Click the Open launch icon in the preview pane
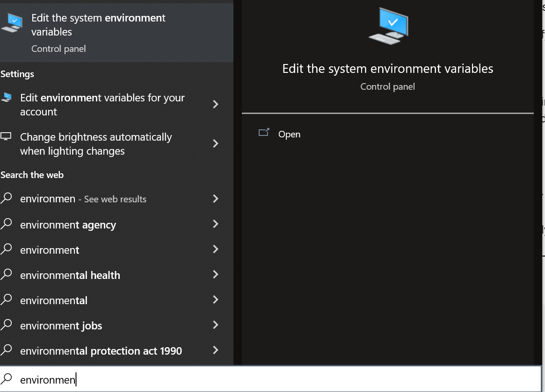Screen dimensions: 545x392 tap(264, 133)
